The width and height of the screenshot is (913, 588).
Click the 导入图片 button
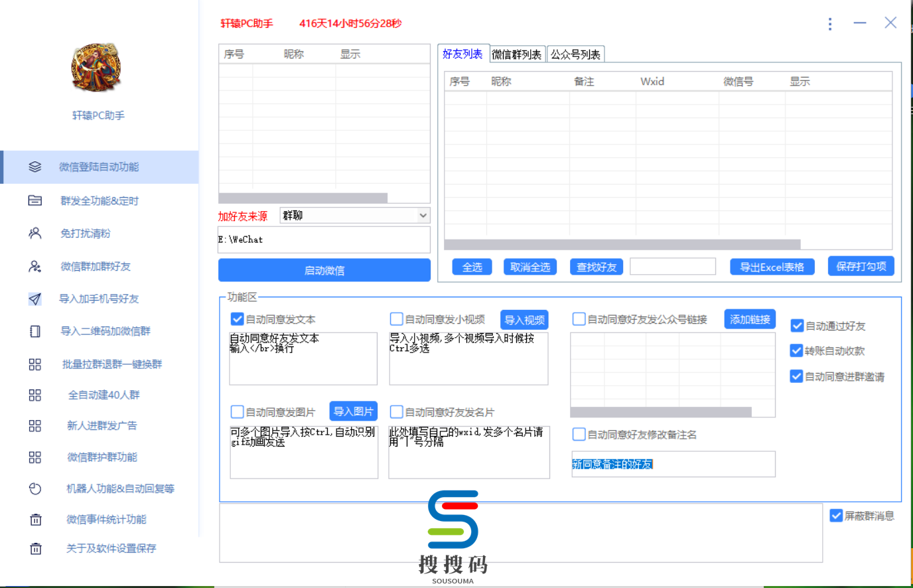click(x=354, y=411)
